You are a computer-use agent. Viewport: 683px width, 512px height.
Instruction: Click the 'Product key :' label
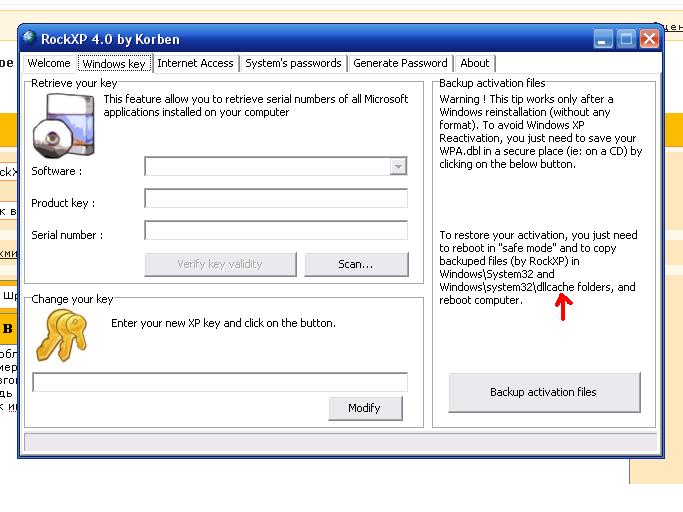click(63, 203)
